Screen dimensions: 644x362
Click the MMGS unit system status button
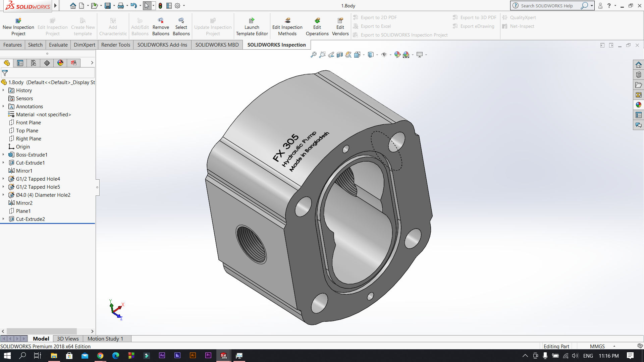[597, 346]
